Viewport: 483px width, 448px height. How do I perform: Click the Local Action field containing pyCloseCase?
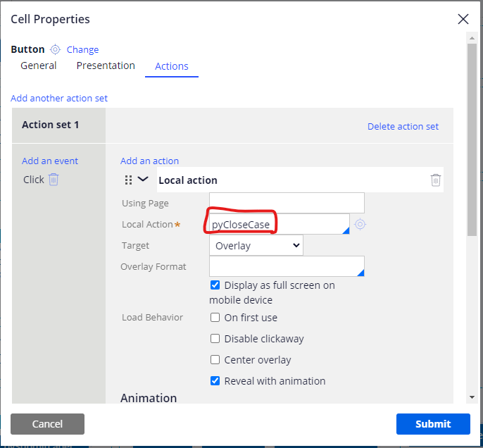[x=280, y=224]
